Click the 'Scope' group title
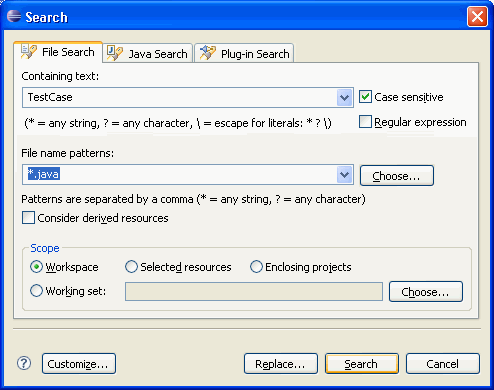494x390 pixels. click(x=45, y=248)
